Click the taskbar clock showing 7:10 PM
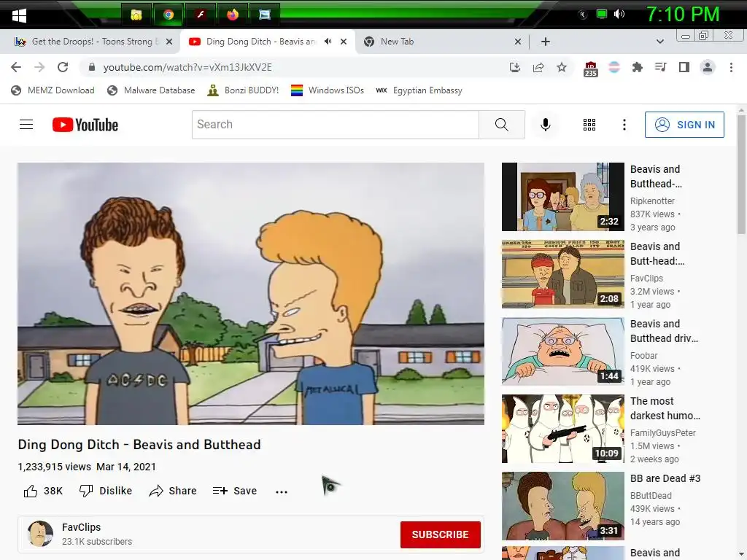 point(683,15)
